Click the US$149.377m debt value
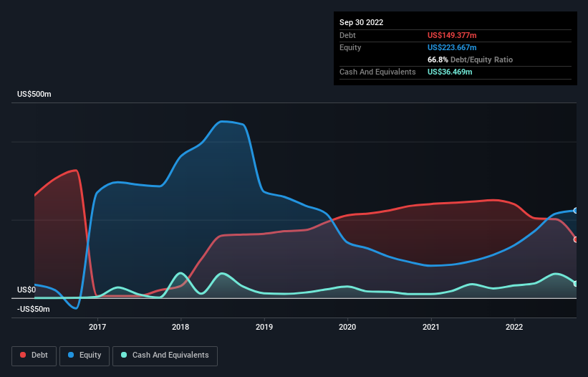Screen dimensions: 588x377 [452, 35]
